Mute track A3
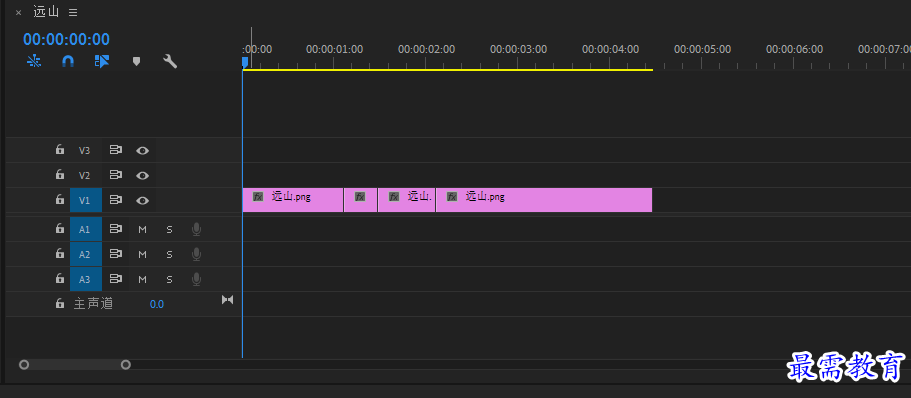This screenshot has height=398, width=911. coord(142,279)
